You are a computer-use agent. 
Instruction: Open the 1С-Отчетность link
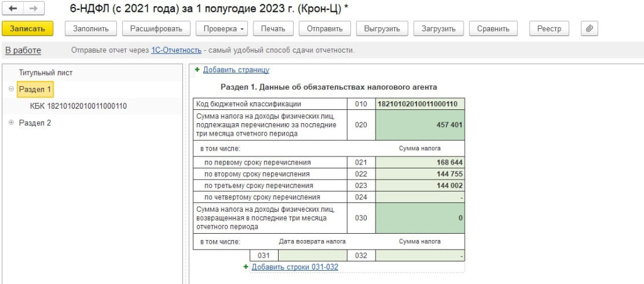click(x=176, y=50)
